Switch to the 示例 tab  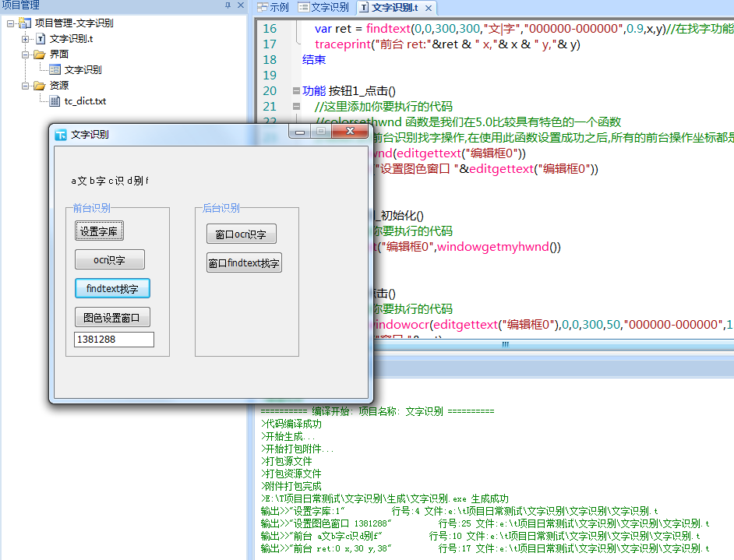(273, 8)
